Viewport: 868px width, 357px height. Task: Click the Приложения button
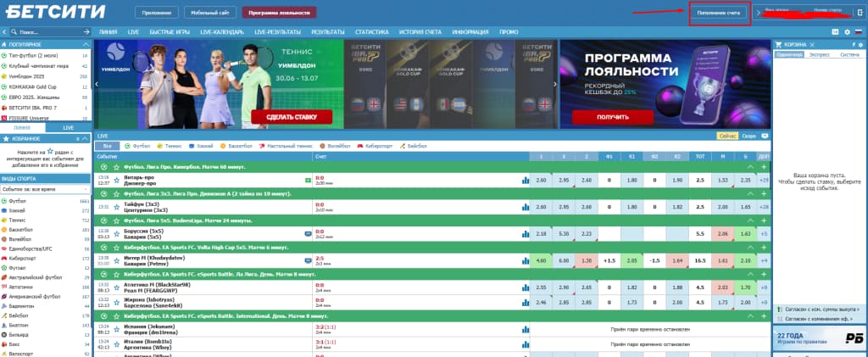click(x=157, y=12)
